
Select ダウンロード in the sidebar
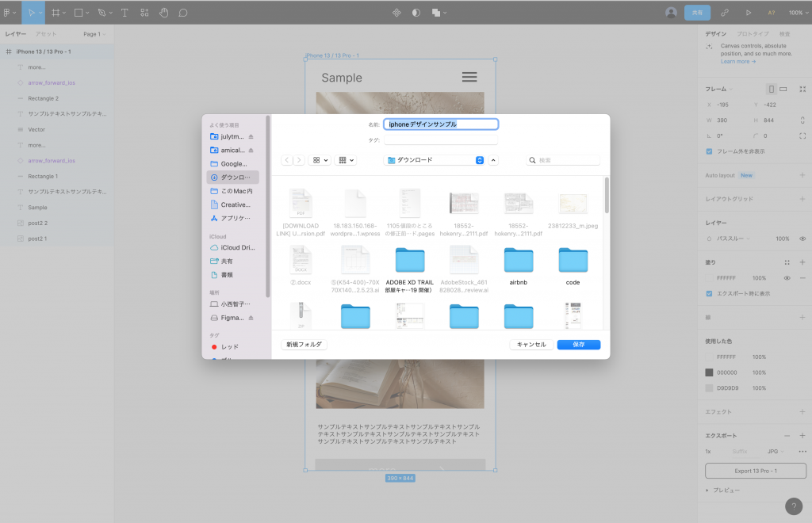click(232, 178)
